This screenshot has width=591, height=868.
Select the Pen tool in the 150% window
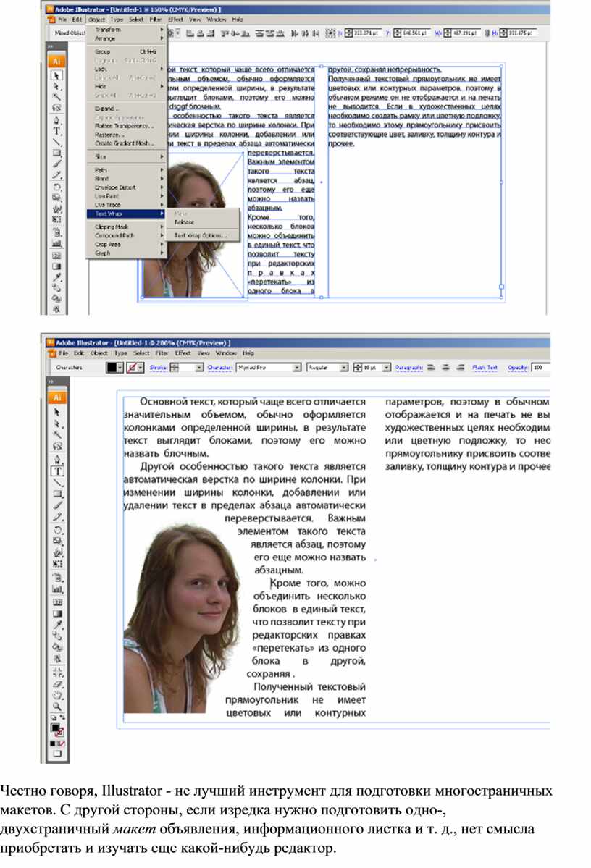coord(56,120)
